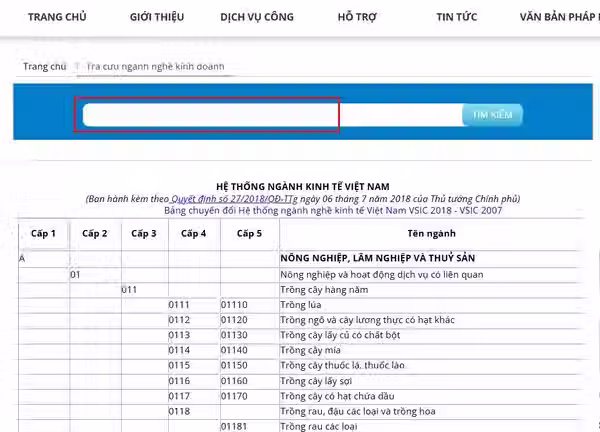Click the Trồng cây mía industry name

pyautogui.click(x=310, y=350)
